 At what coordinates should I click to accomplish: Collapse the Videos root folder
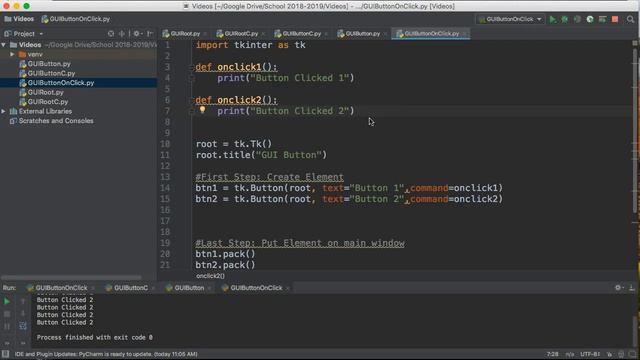(4, 44)
